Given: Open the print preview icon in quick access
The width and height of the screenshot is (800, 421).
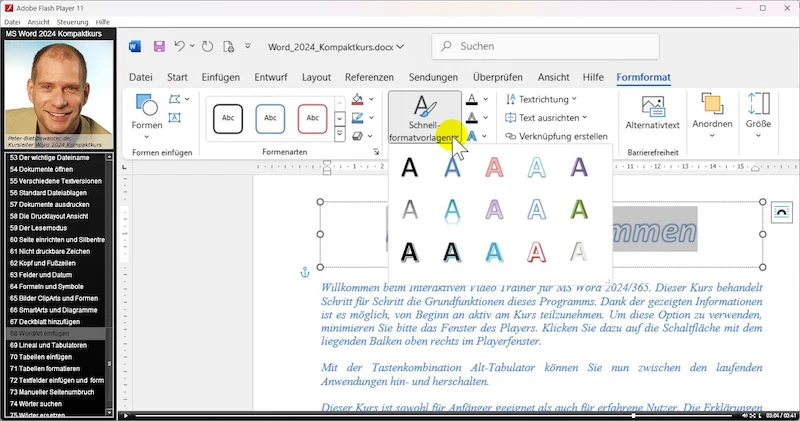Looking at the screenshot, I should [229, 46].
